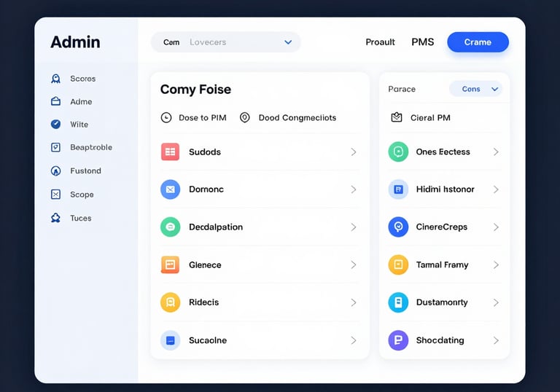The image size is (560, 392).
Task: Select the Tuces badge icon
Action: [x=55, y=218]
